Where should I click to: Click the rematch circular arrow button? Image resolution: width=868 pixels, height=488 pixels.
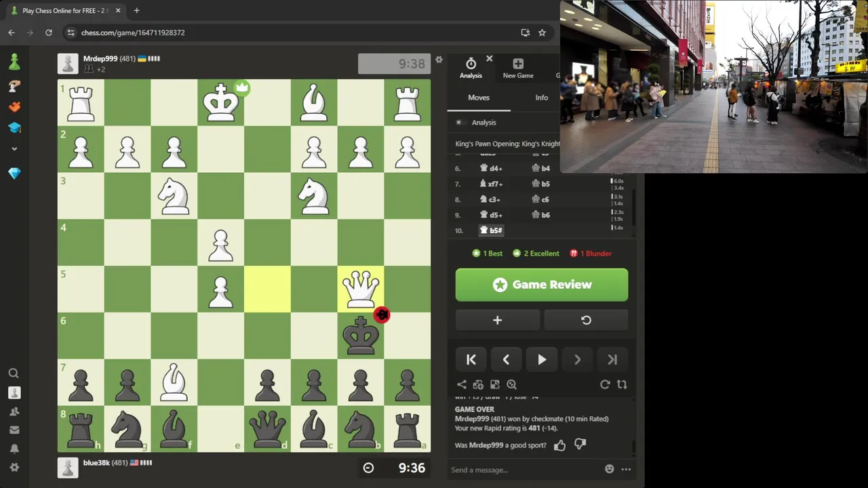[586, 320]
